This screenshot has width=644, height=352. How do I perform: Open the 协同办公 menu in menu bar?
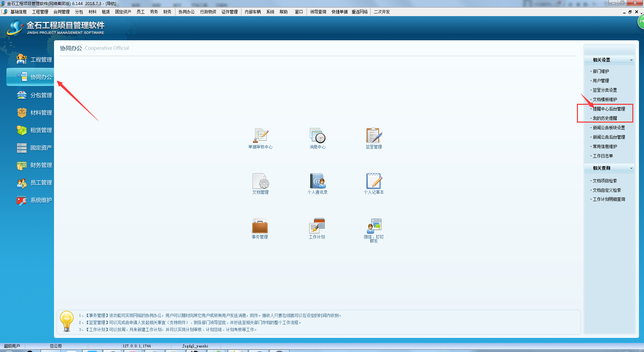coord(186,12)
